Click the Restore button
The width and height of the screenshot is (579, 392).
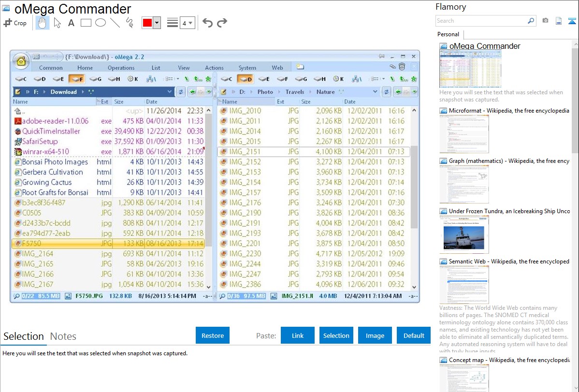pos(213,335)
